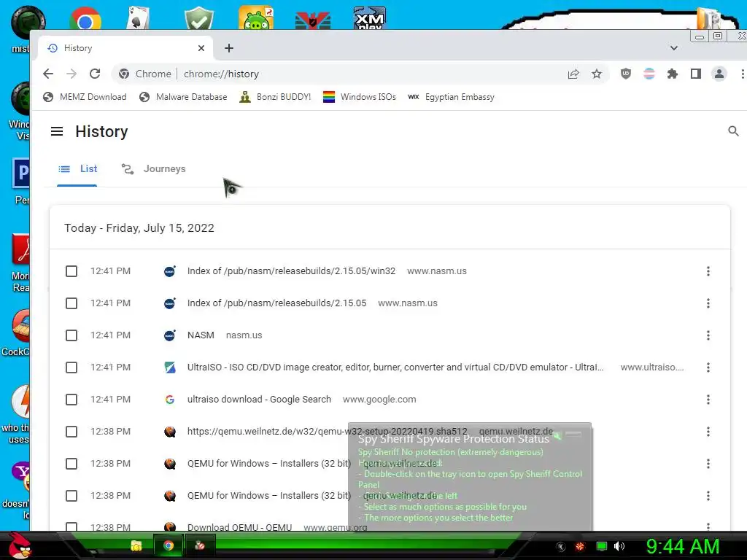Click the browser forward arrow
Screen dimensions: 747x560
[71, 74]
